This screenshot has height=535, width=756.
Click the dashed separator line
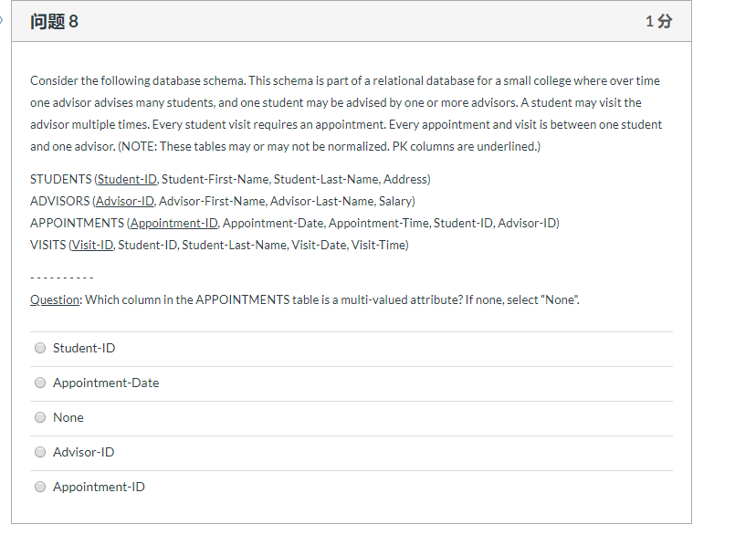(x=60, y=276)
